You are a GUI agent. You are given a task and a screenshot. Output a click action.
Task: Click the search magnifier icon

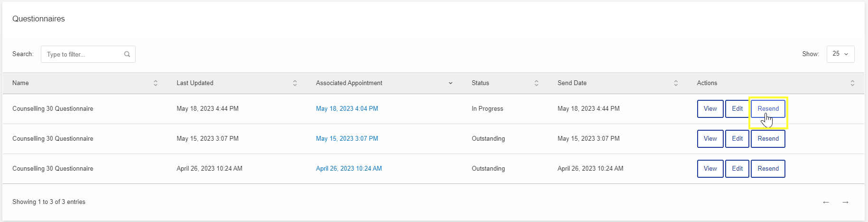127,54
